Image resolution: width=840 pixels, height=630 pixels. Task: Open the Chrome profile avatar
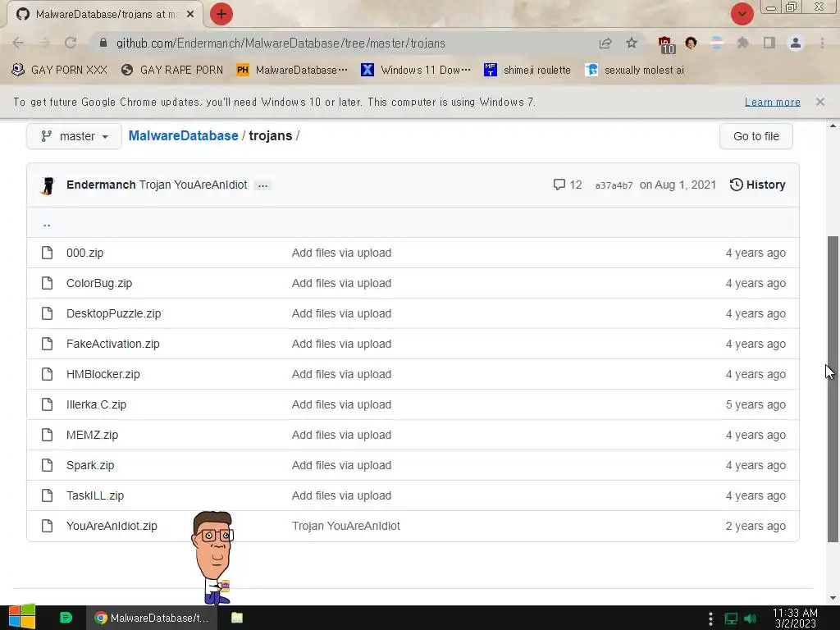pos(796,43)
